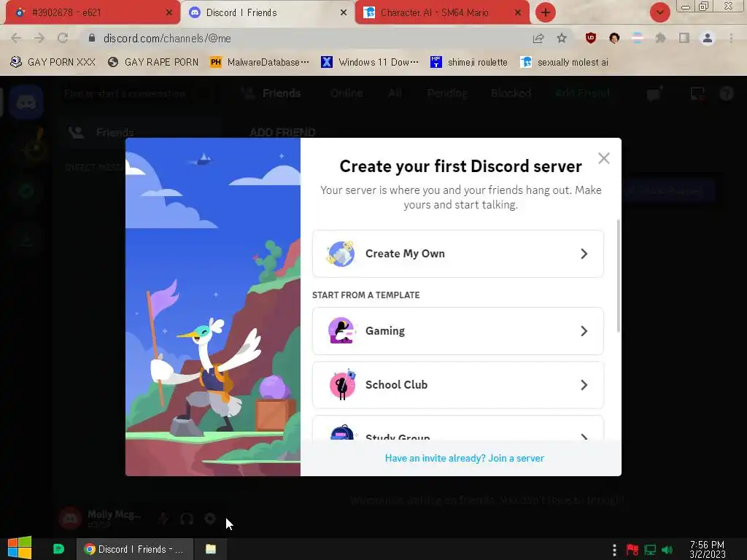Click the template list scrollbar in dialog
747x560 pixels.
point(619,276)
